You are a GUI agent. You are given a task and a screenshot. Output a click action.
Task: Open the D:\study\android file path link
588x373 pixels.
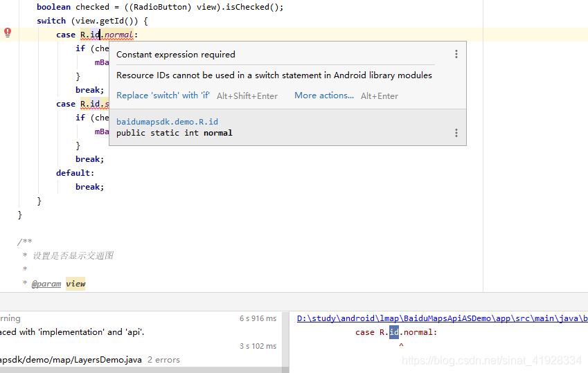442,318
